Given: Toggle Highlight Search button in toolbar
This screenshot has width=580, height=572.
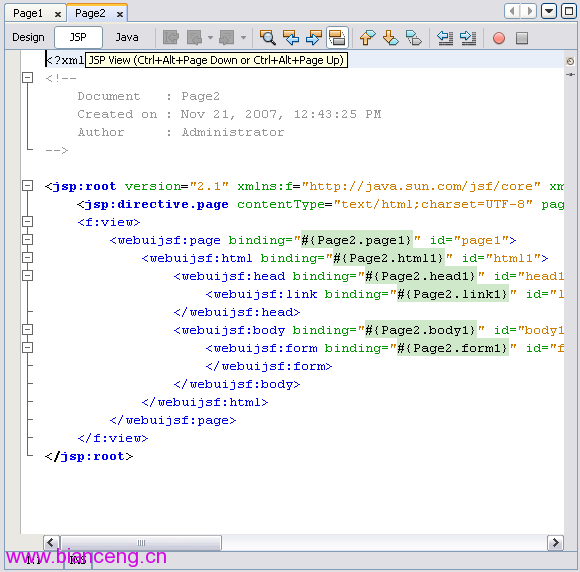Looking at the screenshot, I should pos(337,37).
